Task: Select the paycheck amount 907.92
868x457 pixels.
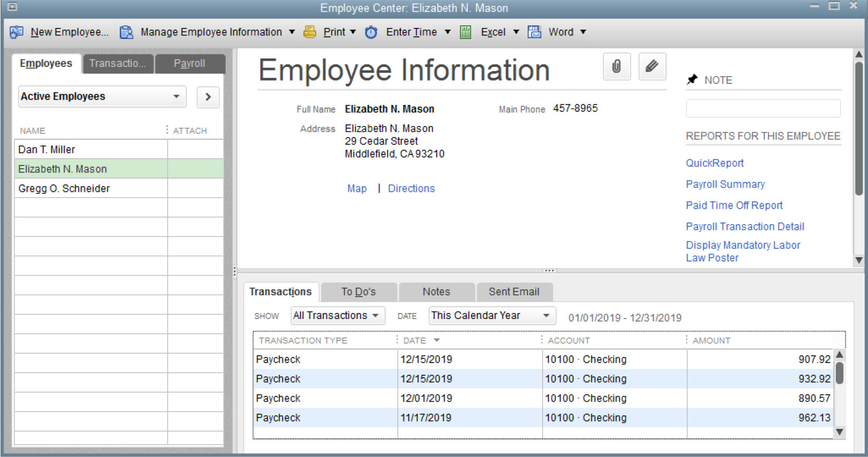Action: pos(814,359)
